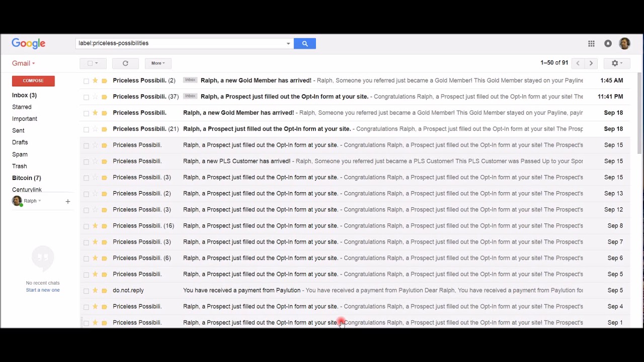Click the '1–50 of 91' counter
Image resolution: width=644 pixels, height=362 pixels.
(554, 63)
